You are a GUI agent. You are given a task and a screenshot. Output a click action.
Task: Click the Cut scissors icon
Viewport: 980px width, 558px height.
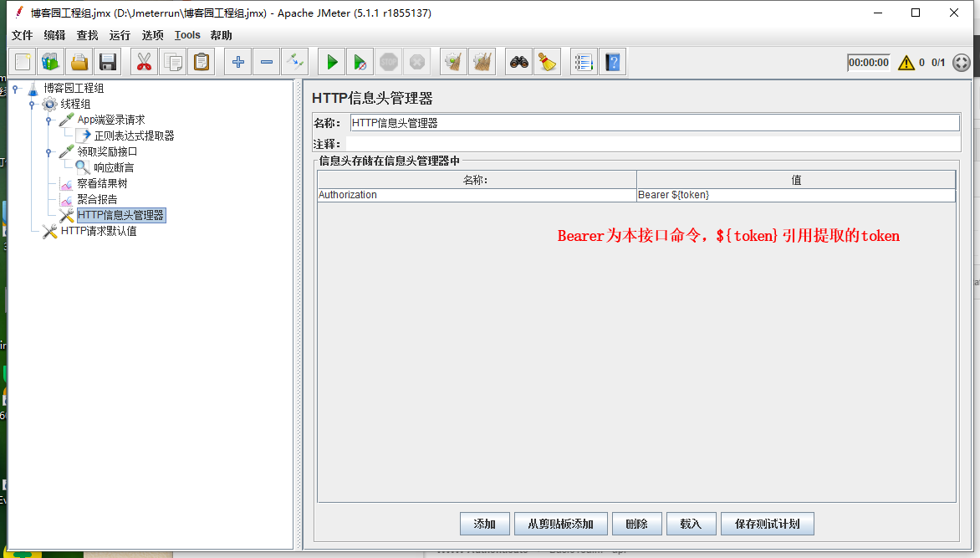[x=145, y=62]
